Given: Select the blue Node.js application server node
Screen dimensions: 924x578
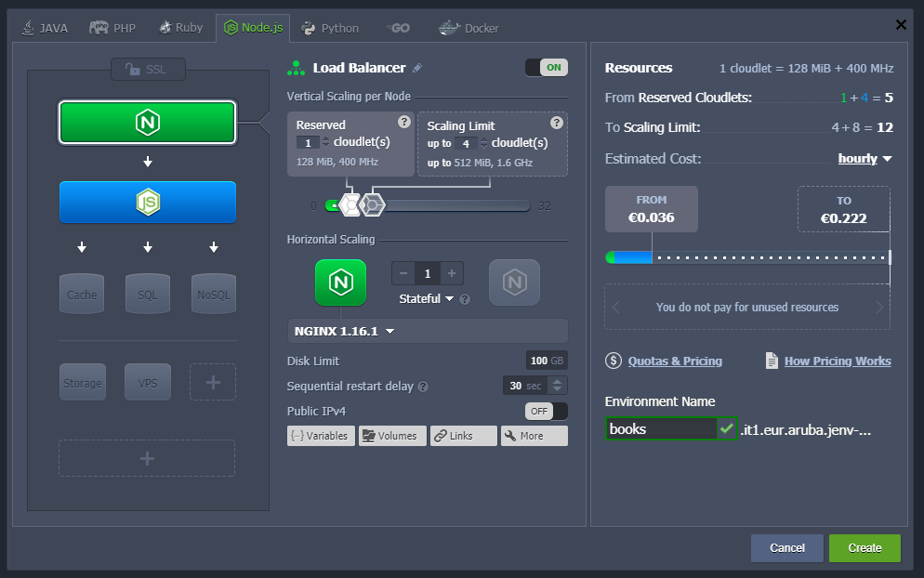Looking at the screenshot, I should 147,201.
